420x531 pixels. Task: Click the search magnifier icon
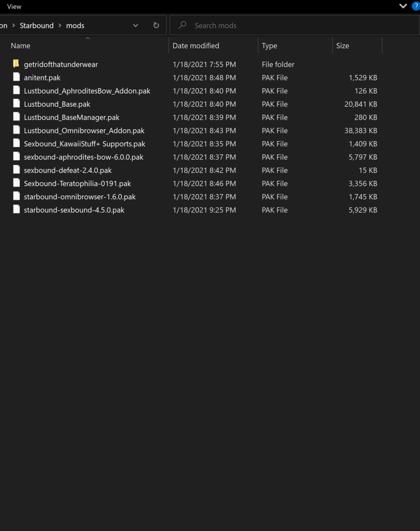(182, 25)
